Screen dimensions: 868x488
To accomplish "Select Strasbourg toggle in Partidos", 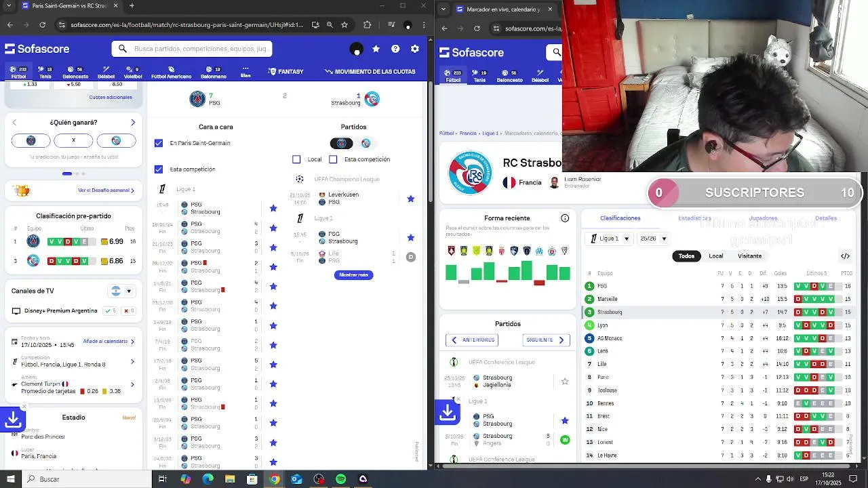I will (366, 143).
